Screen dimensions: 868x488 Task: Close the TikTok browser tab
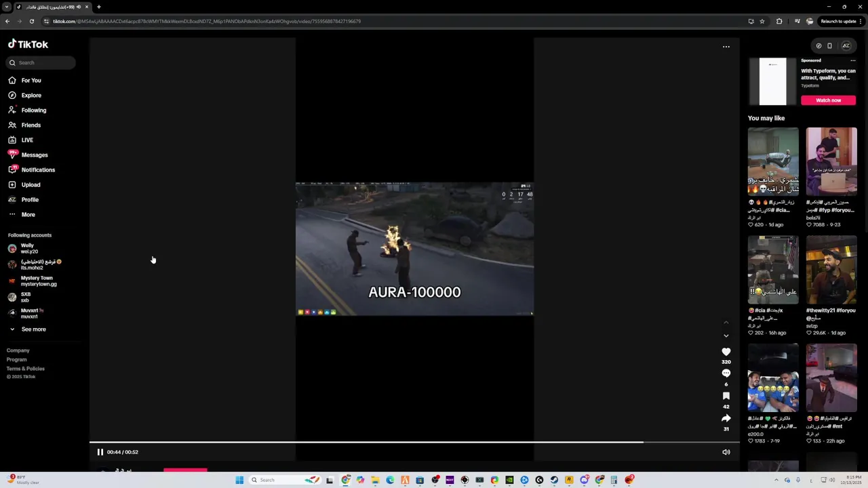pyautogui.click(x=87, y=7)
